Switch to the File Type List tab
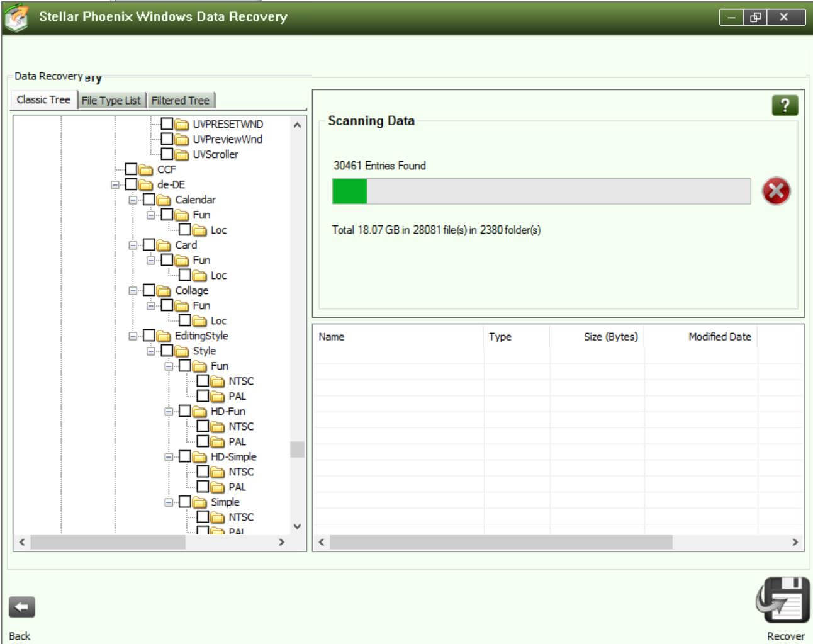The image size is (813, 644). click(111, 101)
